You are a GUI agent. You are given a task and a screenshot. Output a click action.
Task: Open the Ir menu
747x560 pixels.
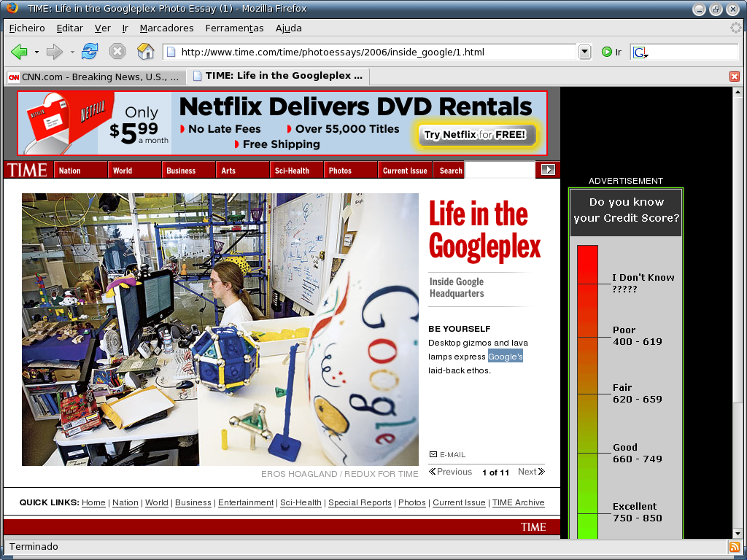[x=125, y=28]
